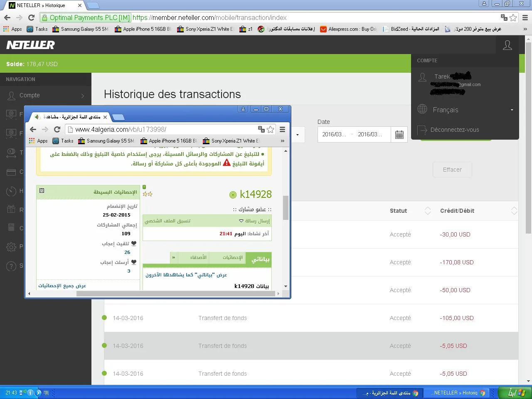Open the Aliexpress bookmark in bookmarks bar
The width and height of the screenshot is (532, 399).
tap(348, 29)
